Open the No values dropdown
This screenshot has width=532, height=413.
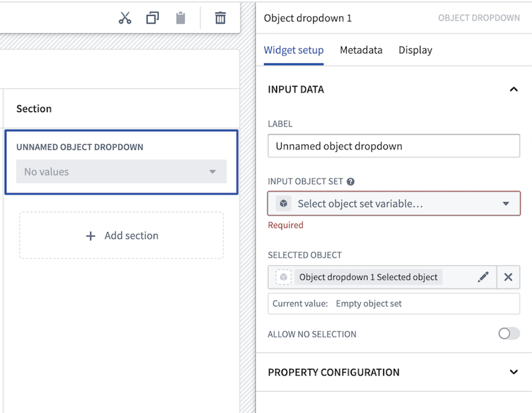pos(121,172)
